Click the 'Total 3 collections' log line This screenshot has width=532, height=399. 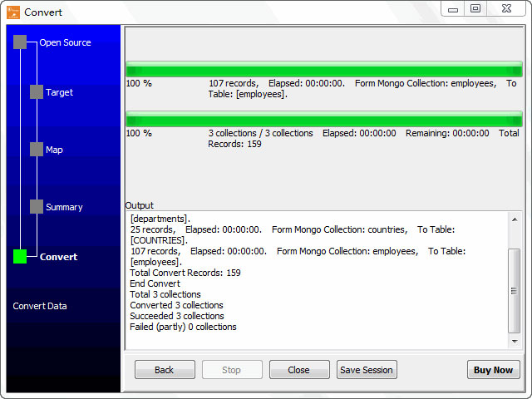[x=165, y=294]
